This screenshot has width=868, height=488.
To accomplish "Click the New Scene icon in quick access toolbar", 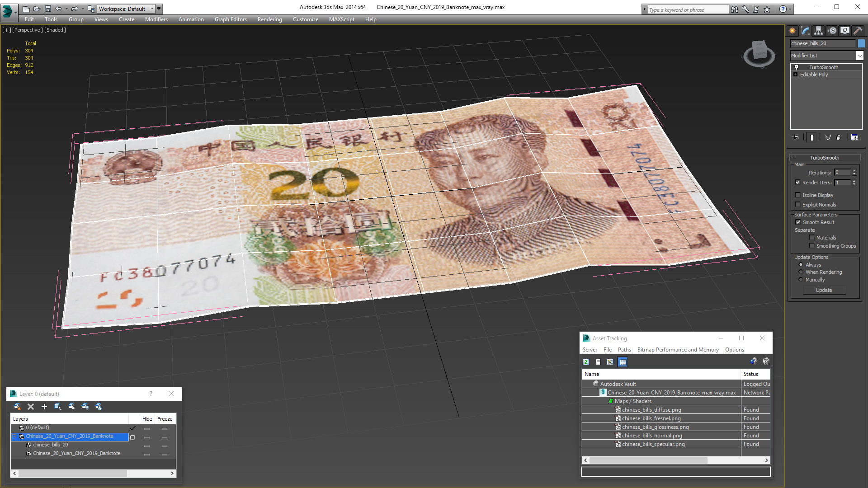I will click(26, 9).
